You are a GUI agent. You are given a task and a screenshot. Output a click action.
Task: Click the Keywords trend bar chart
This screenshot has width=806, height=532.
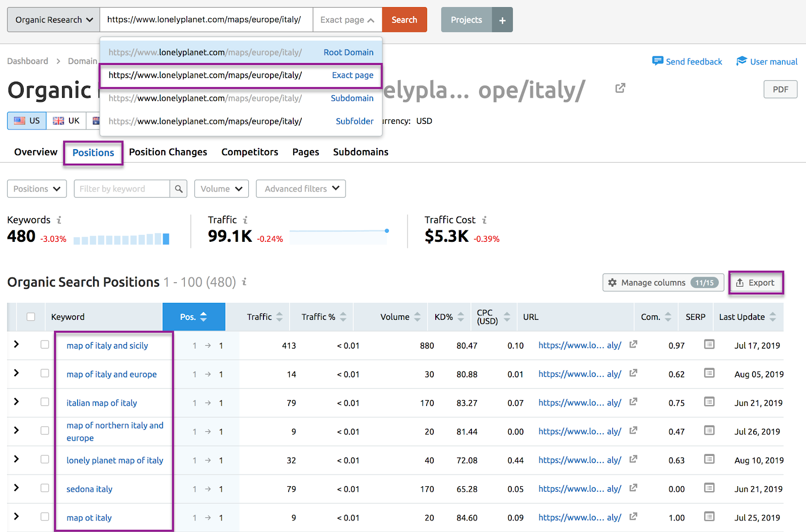coord(121,239)
